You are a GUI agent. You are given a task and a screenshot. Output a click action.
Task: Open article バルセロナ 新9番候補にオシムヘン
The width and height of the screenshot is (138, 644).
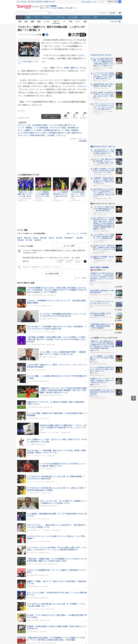(x=56, y=302)
